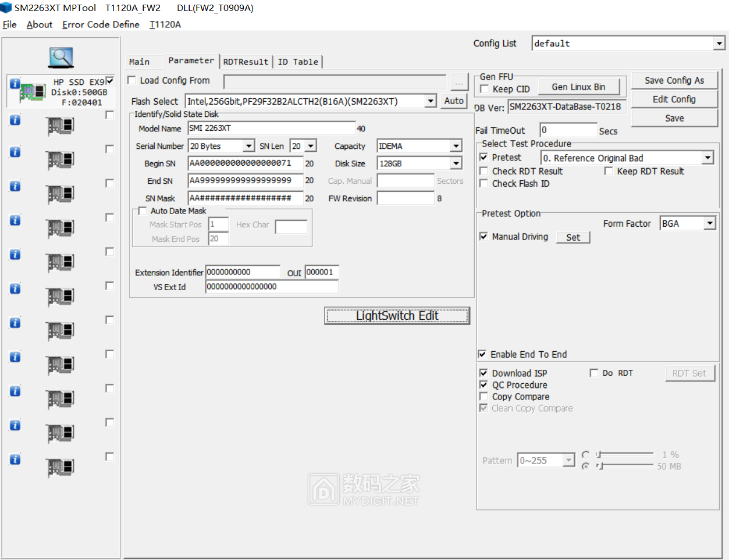Viewport: 729px width, 560px height.
Task: Enable the Keep CID checkbox
Action: (x=484, y=89)
